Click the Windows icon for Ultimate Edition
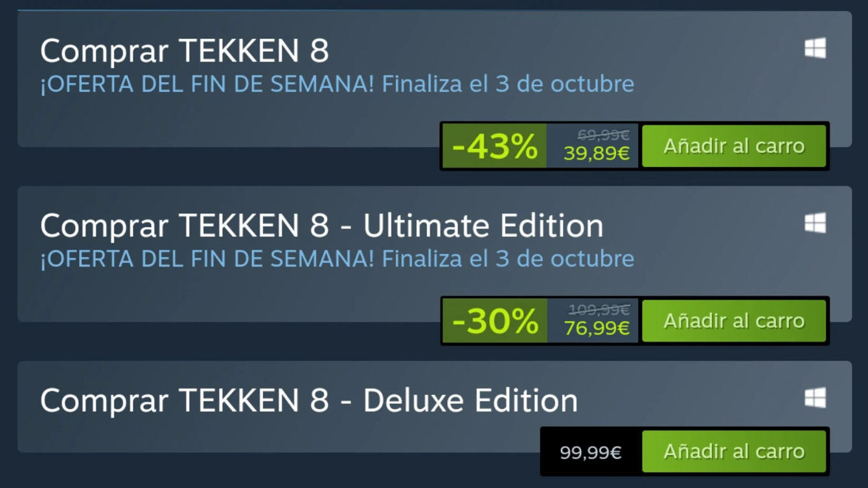868x488 pixels. point(815,223)
